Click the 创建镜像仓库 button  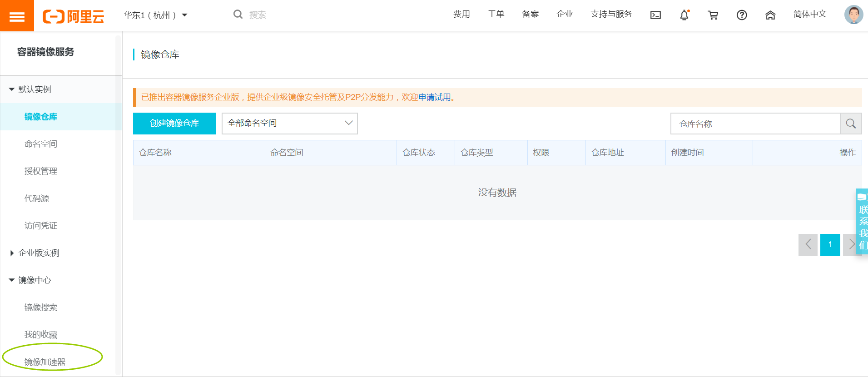[174, 123]
